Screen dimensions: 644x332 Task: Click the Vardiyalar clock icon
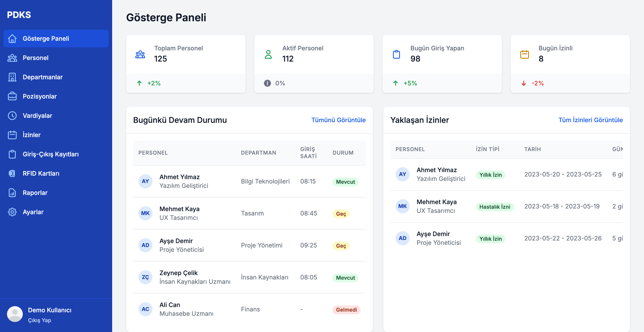click(12, 115)
